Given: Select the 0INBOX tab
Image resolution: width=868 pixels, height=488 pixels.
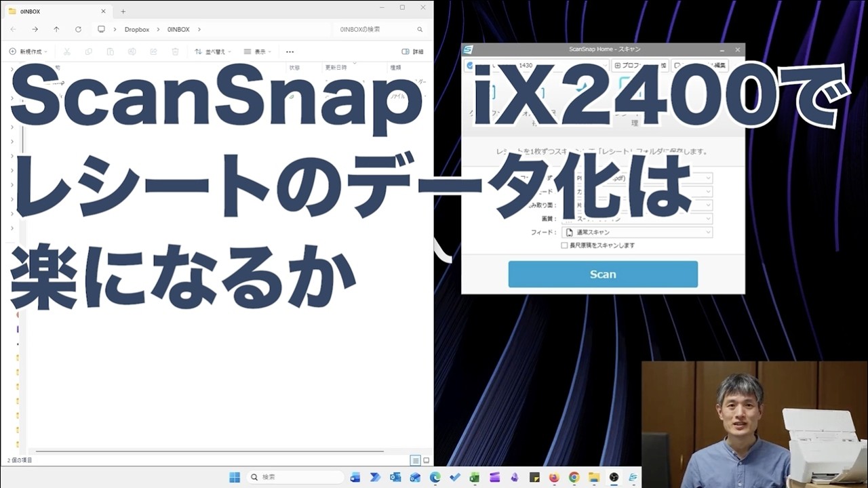Looking at the screenshot, I should click(58, 11).
